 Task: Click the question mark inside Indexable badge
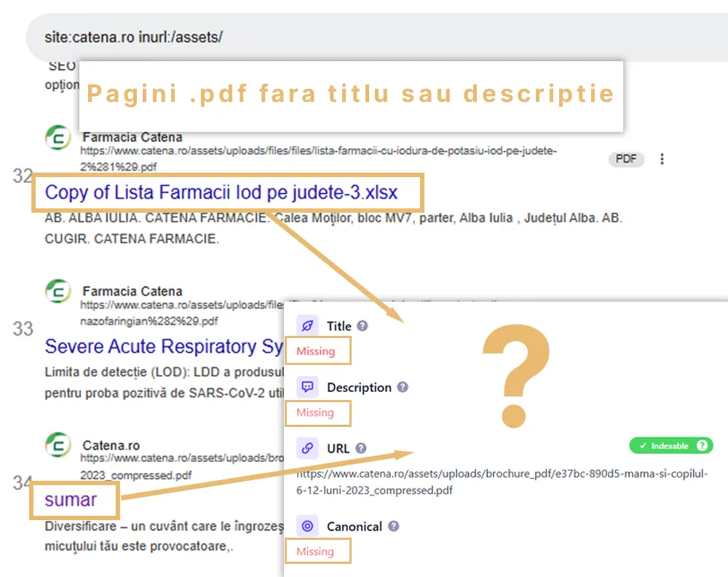pyautogui.click(x=702, y=446)
